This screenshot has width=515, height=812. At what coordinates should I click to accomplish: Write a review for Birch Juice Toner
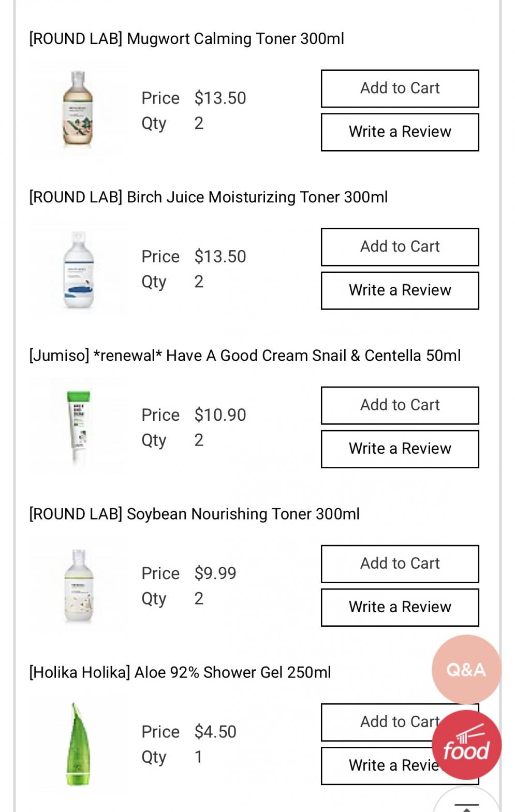point(400,290)
